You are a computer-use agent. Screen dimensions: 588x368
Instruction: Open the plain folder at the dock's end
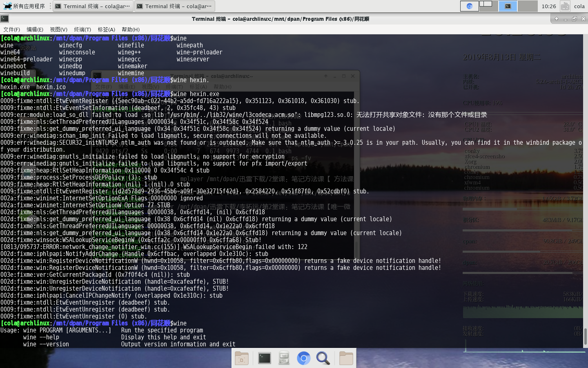click(346, 358)
